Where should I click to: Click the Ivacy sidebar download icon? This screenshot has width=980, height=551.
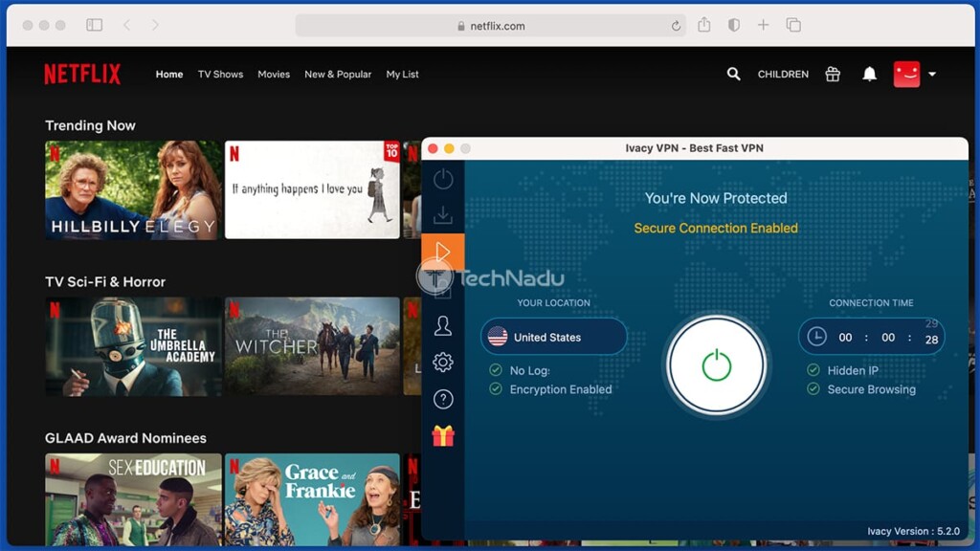pos(443,215)
